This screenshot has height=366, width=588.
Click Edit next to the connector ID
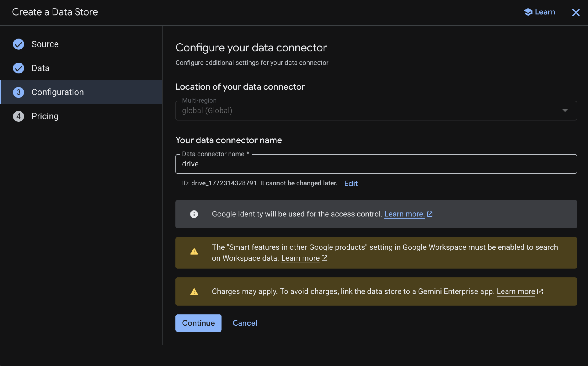(x=351, y=183)
